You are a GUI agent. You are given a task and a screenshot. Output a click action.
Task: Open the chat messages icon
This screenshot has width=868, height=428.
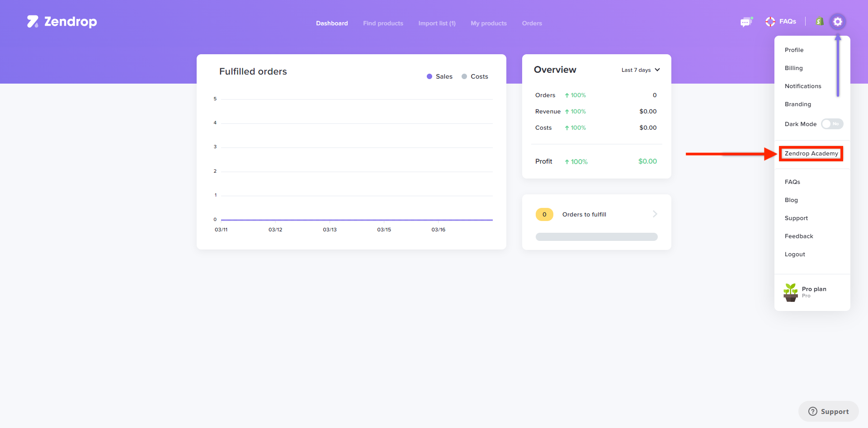click(x=746, y=22)
